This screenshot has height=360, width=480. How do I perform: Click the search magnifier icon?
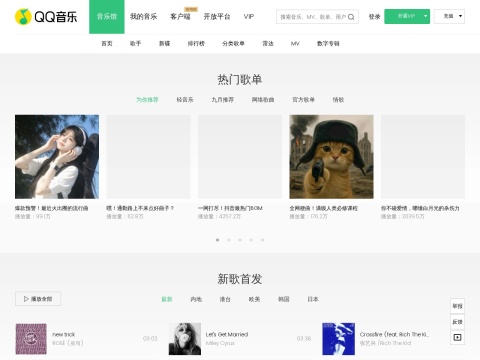coord(351,17)
